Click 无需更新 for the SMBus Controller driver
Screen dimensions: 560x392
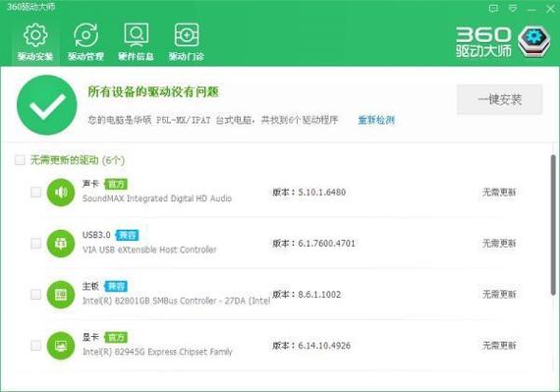[x=499, y=295]
